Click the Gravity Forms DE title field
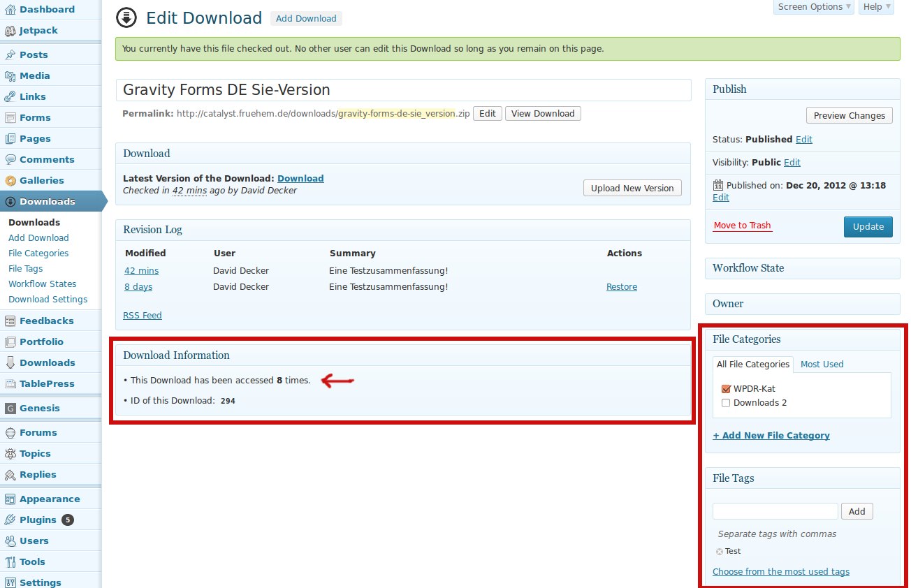The height and width of the screenshot is (588, 911). 403,90
